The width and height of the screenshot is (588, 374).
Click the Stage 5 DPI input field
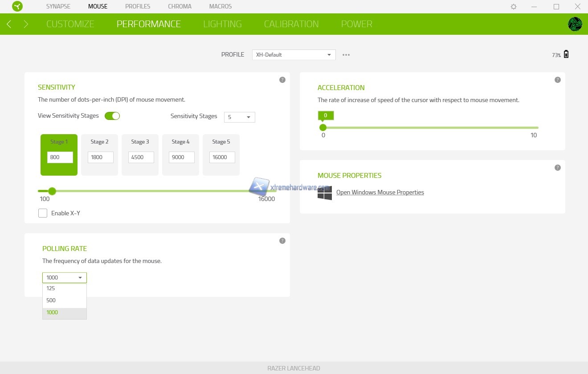222,157
